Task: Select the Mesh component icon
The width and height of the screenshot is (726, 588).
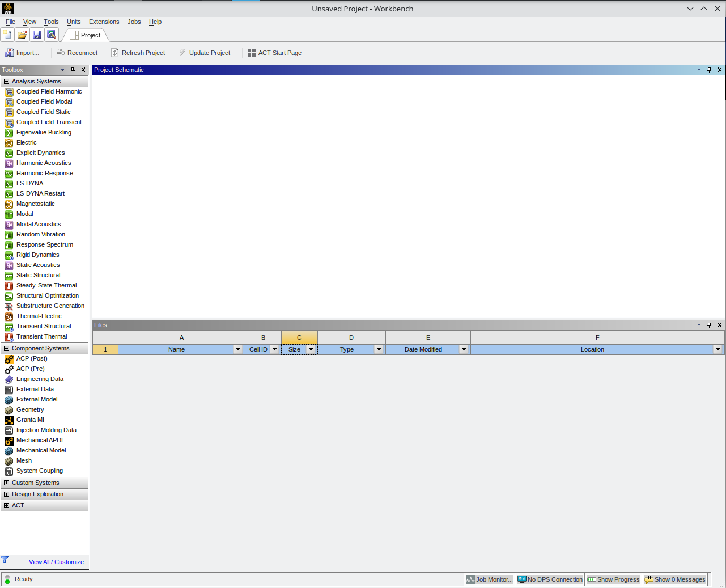Action: 9,461
